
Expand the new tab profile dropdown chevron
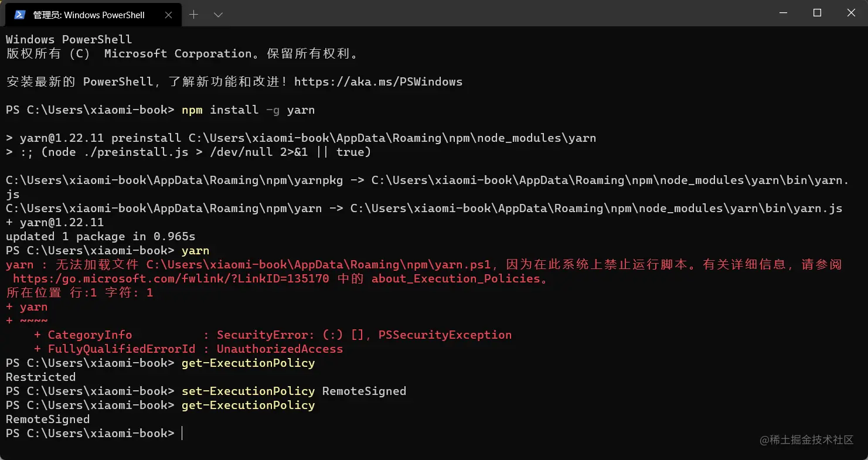pos(218,15)
